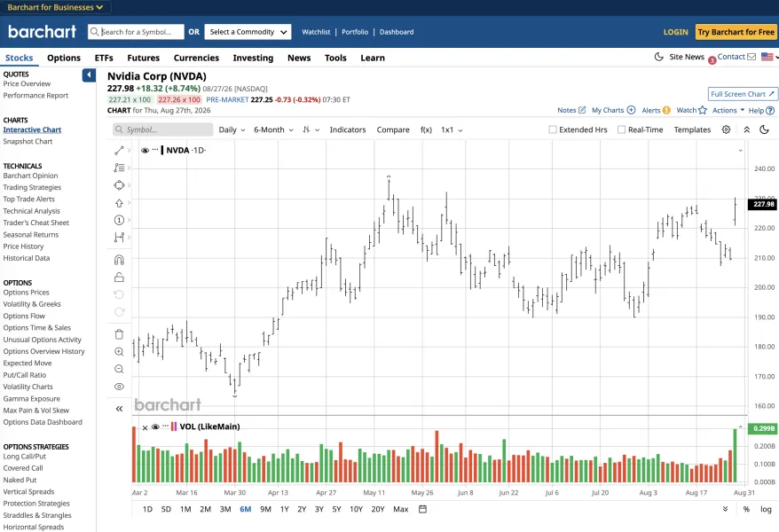Open the Indicators panel
Screen dimensions: 779x532
click(x=348, y=129)
